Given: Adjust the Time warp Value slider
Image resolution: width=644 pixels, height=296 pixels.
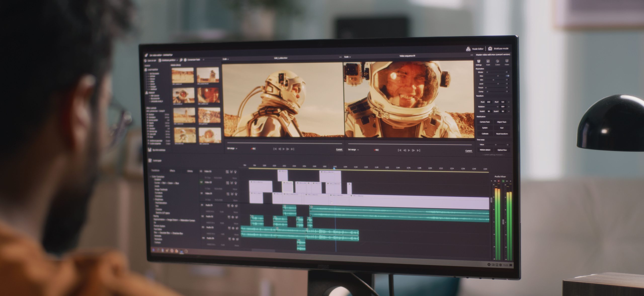Looking at the screenshot, I should coord(496,145).
